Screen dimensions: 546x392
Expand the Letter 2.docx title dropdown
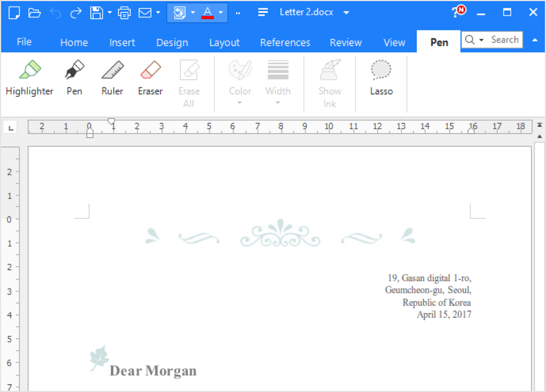tap(347, 12)
